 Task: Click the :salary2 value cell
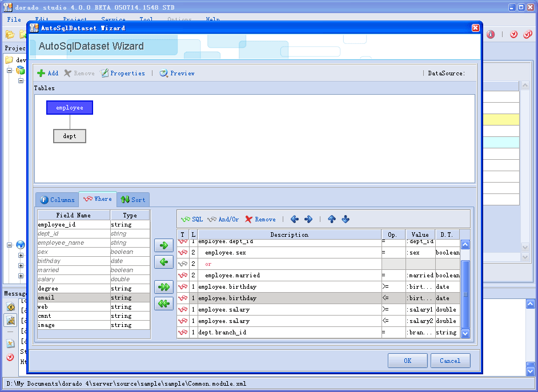[x=420, y=321]
